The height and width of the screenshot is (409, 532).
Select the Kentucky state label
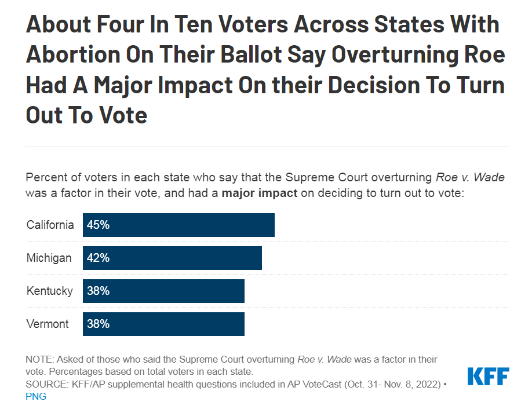50,291
